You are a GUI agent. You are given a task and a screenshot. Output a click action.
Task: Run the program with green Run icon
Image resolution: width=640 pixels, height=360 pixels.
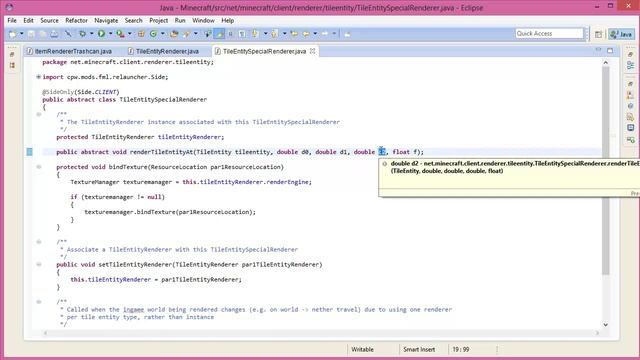tap(101, 34)
